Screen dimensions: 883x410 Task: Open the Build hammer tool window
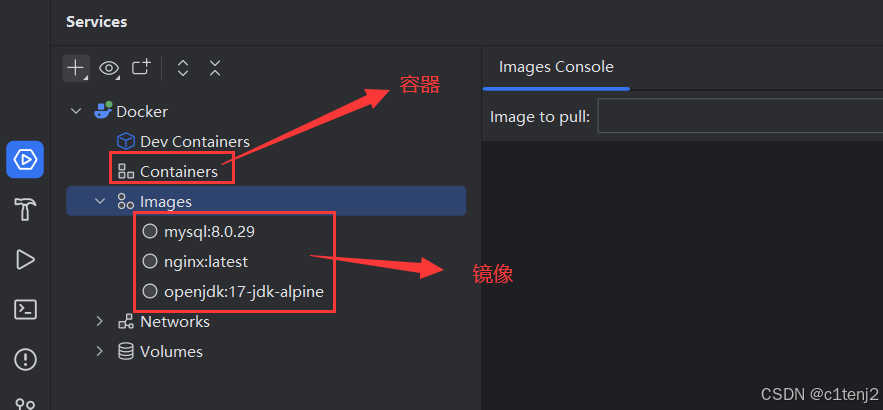[25, 210]
